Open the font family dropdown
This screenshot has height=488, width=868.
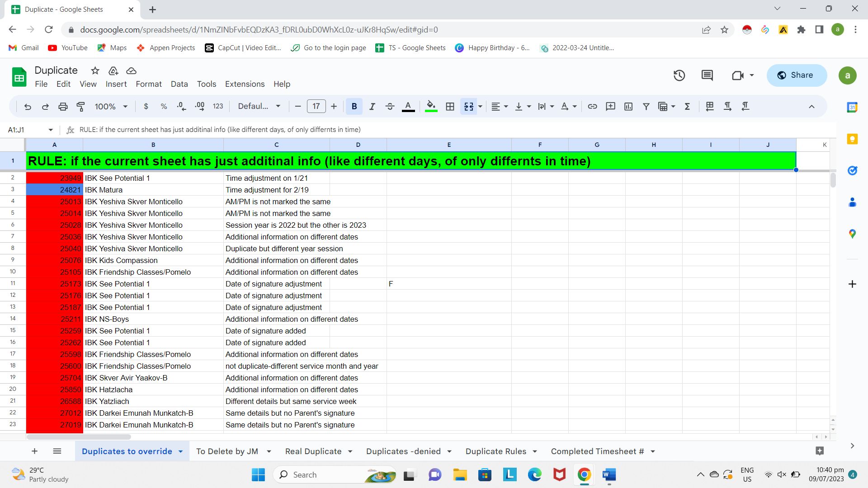(259, 107)
